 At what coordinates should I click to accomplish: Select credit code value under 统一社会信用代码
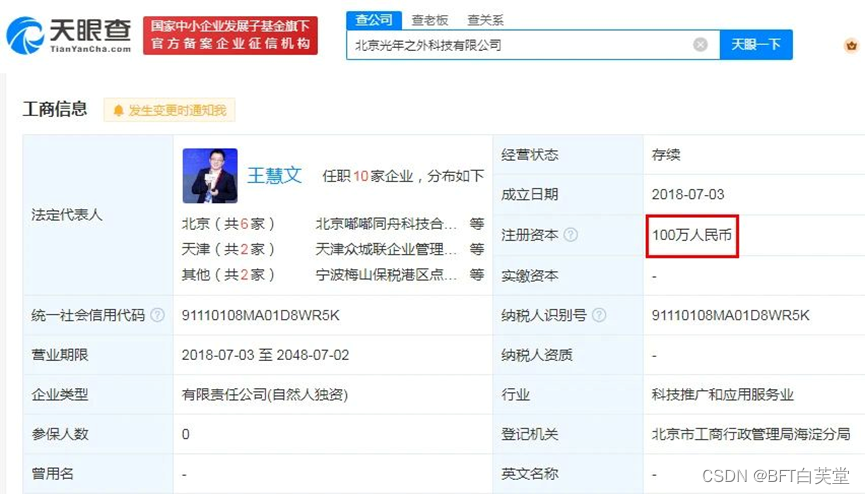point(260,315)
